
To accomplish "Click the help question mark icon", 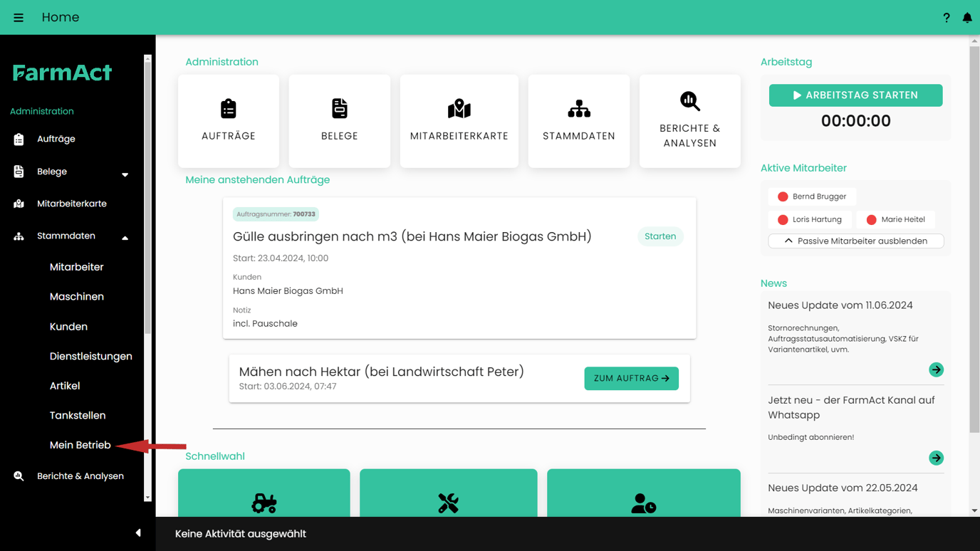I will coord(946,17).
